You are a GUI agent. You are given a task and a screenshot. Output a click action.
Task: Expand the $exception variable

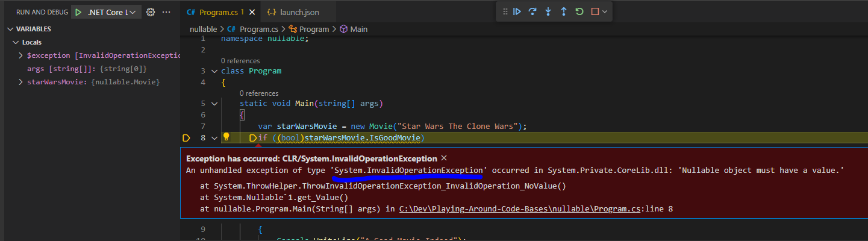22,55
